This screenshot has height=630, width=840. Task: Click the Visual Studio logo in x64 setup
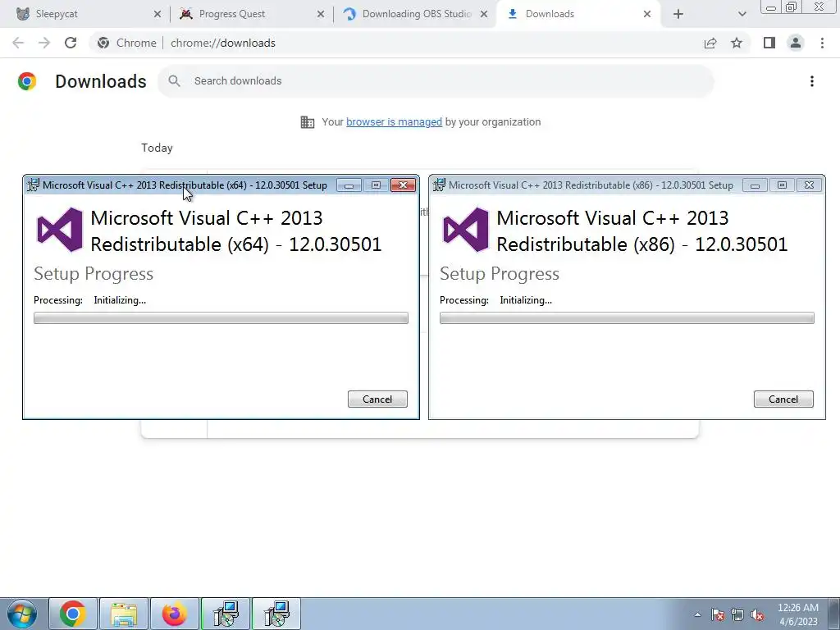(x=60, y=230)
